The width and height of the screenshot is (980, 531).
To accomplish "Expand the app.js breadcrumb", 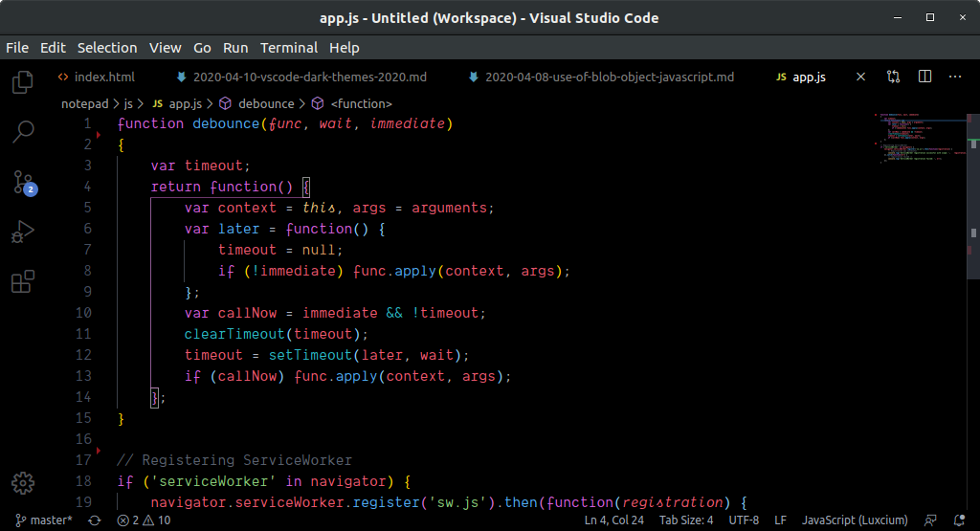I will (x=177, y=103).
